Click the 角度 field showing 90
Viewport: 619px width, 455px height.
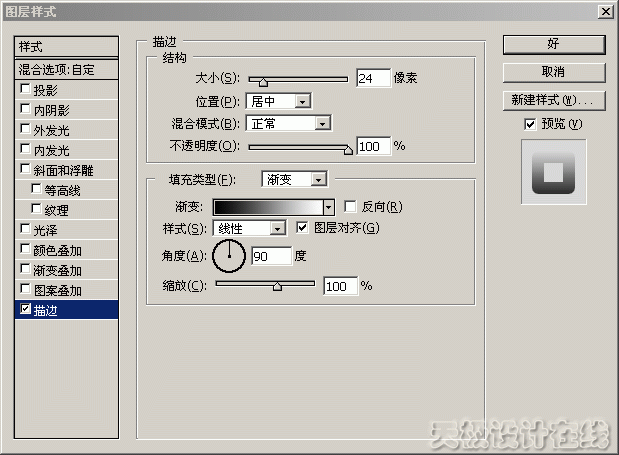point(272,257)
